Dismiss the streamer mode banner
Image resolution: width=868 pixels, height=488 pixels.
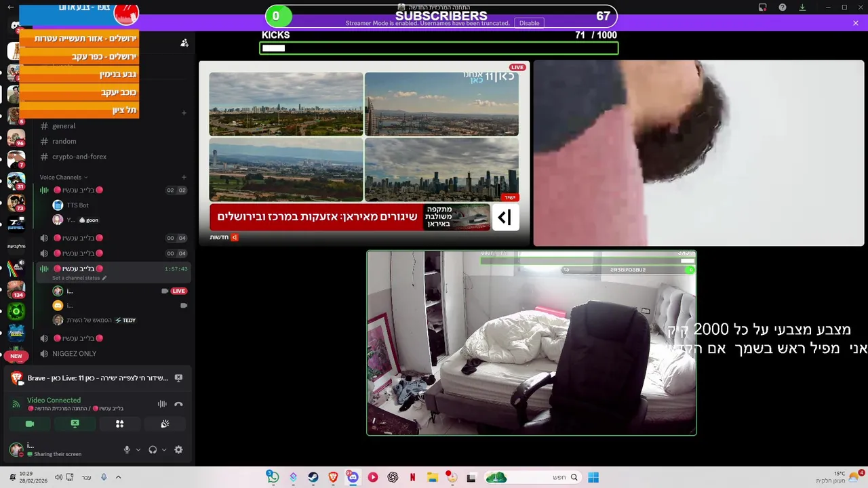pos(856,23)
